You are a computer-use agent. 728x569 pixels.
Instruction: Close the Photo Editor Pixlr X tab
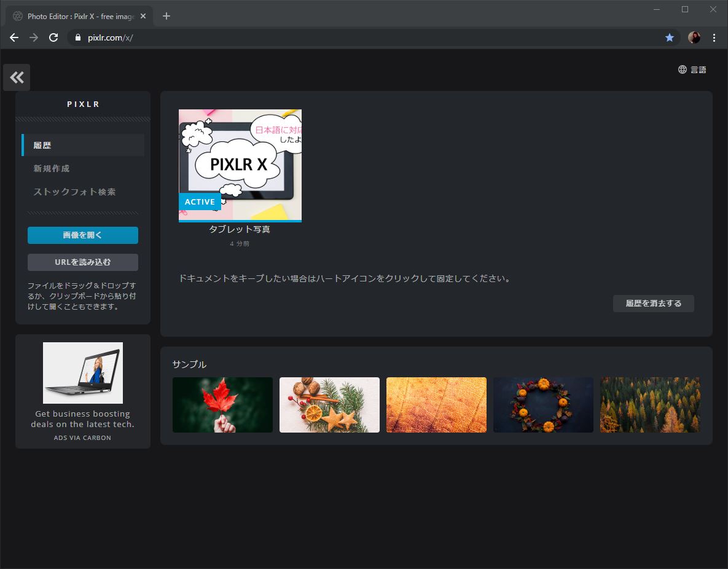(x=143, y=16)
